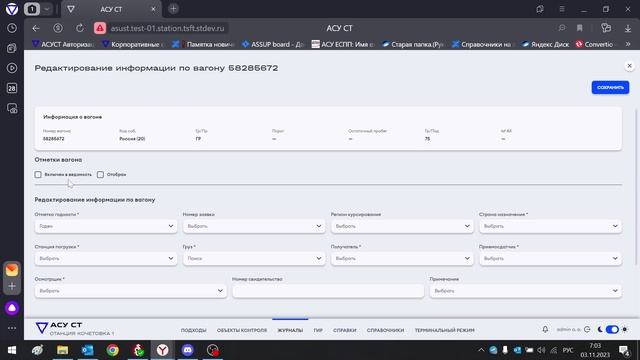Open the history clock icon in sidebar
640x360 pixels.
(12, 28)
